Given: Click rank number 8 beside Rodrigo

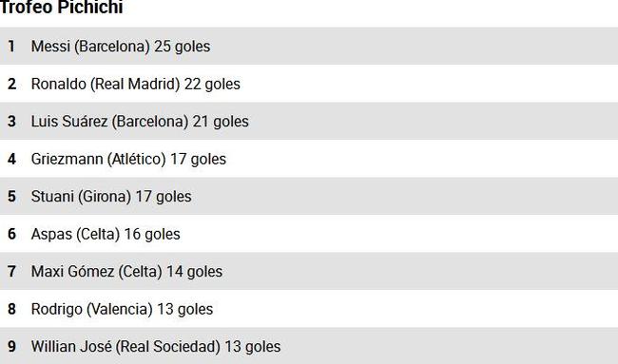Looking at the screenshot, I should tap(11, 309).
